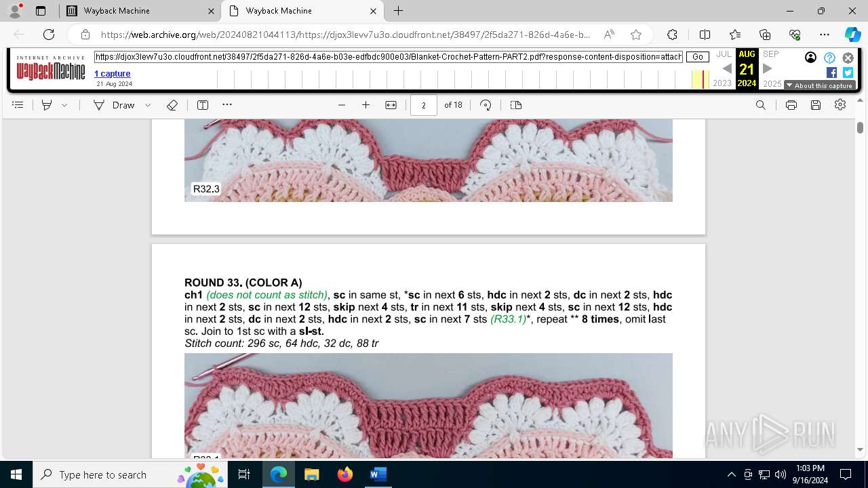Open the PDF table of contents panel
Image resolution: width=868 pixels, height=488 pixels.
point(18,105)
